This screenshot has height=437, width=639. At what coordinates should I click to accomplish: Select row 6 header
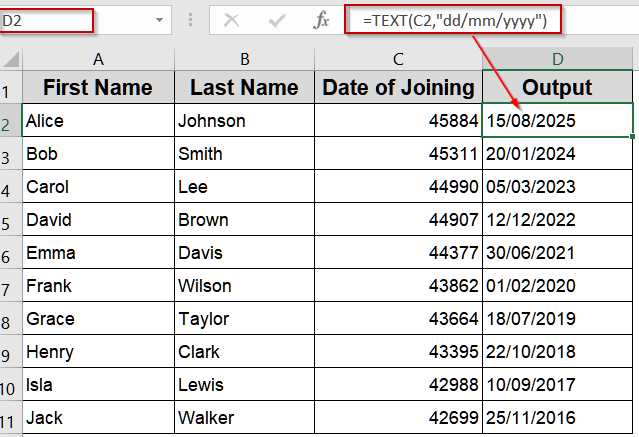[x=11, y=252]
